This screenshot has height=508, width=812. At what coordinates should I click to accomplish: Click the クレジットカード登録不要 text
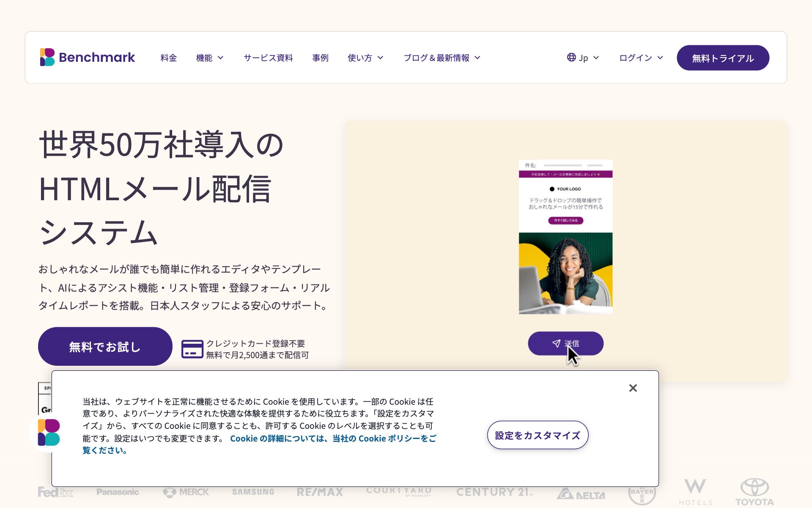[x=255, y=343]
